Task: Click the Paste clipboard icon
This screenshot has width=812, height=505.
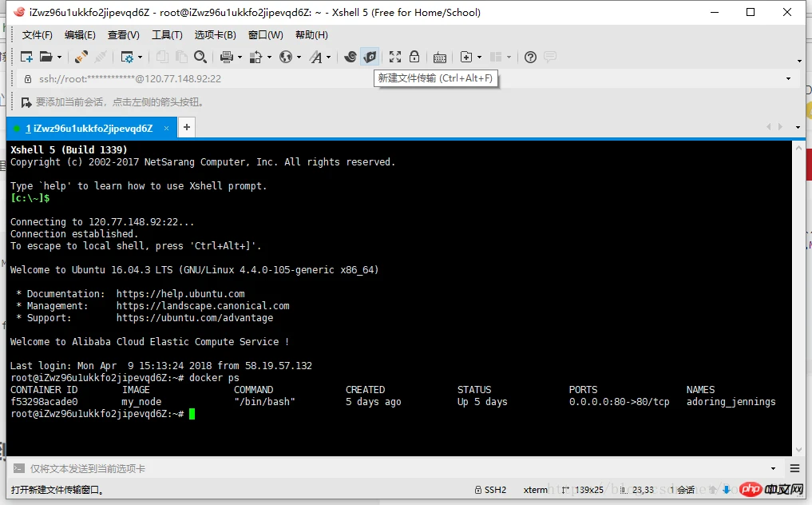Action: coord(180,57)
